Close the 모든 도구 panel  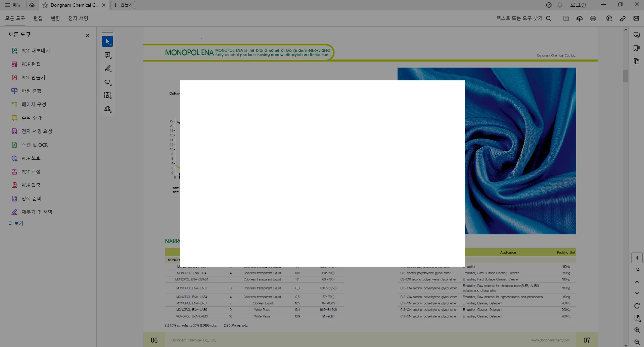click(x=88, y=35)
